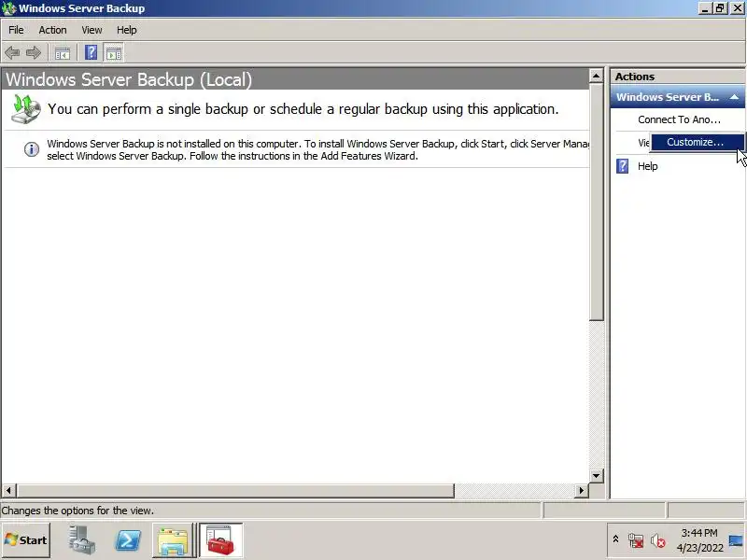Select the red toolbox MMC taskbar button
The image size is (747, 560).
220,540
